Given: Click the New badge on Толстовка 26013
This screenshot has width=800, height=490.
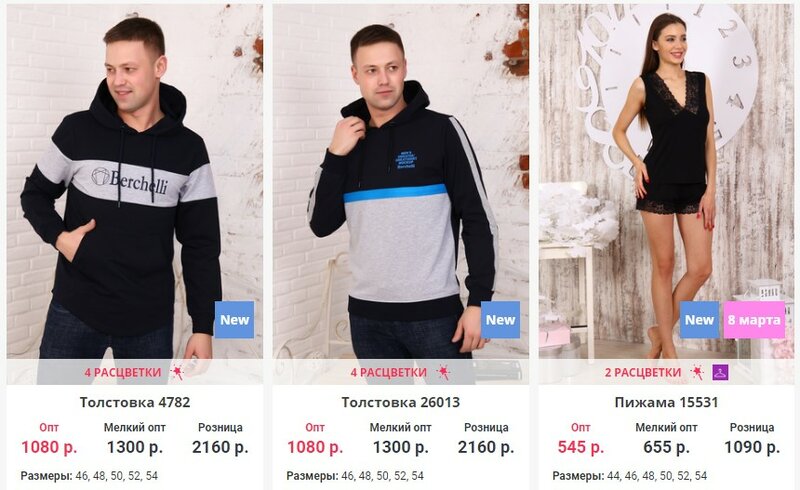Looking at the screenshot, I should coord(501,320).
